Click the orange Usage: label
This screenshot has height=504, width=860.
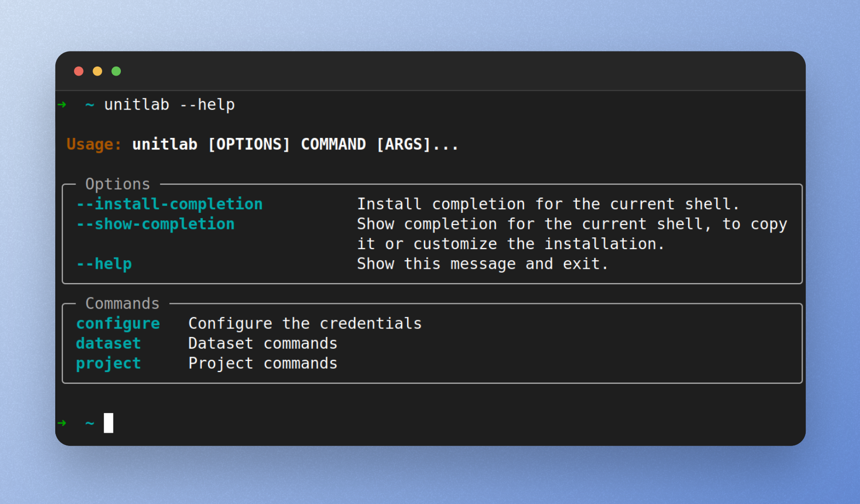pyautogui.click(x=94, y=144)
